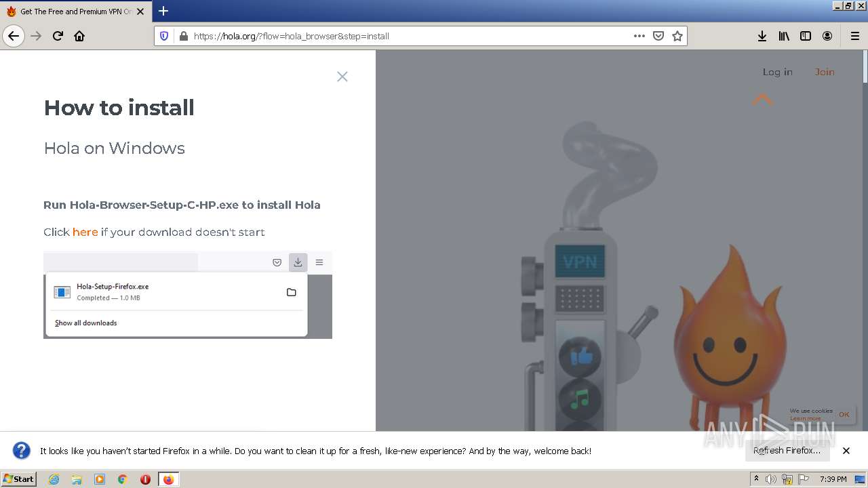Click the Join link
This screenshot has width=868, height=488.
[x=825, y=72]
